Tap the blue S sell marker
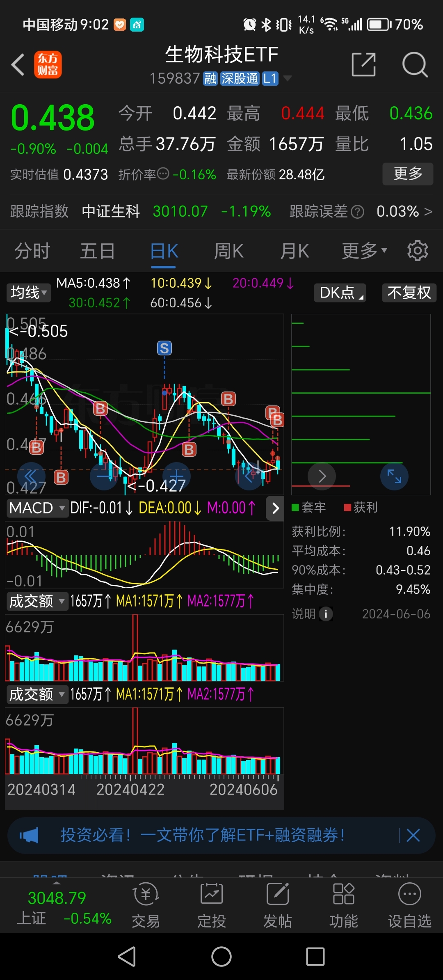 click(x=164, y=348)
